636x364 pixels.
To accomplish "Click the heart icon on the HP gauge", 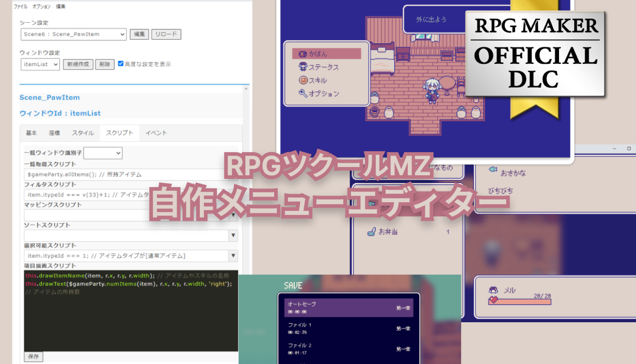I will [x=493, y=300].
